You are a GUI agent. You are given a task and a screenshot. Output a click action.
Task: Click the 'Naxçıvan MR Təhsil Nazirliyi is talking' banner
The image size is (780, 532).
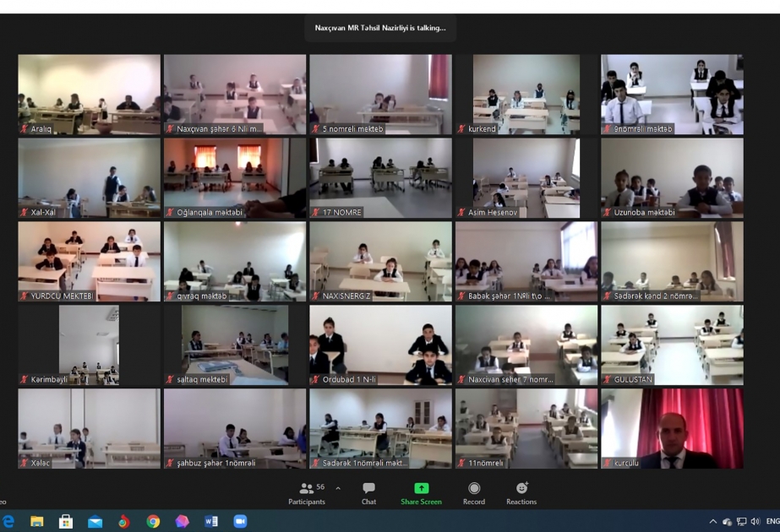(380, 28)
